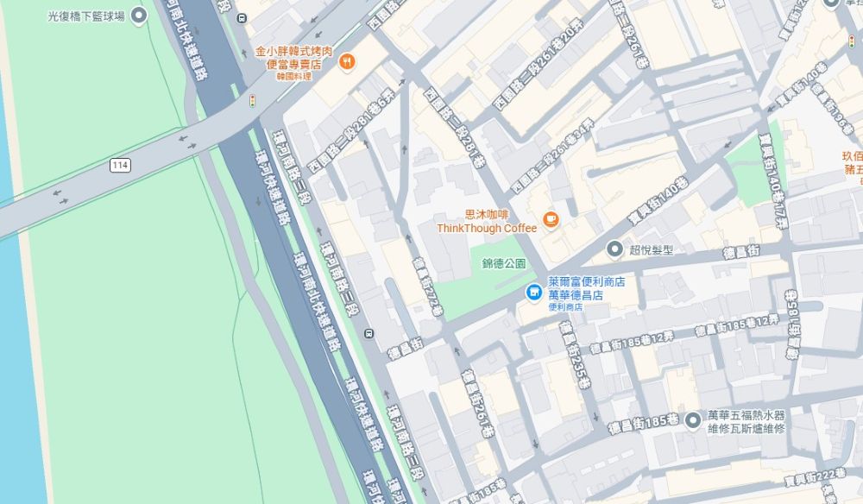Click the 超悅髮型 gray location pin
863x504 pixels.
614,249
